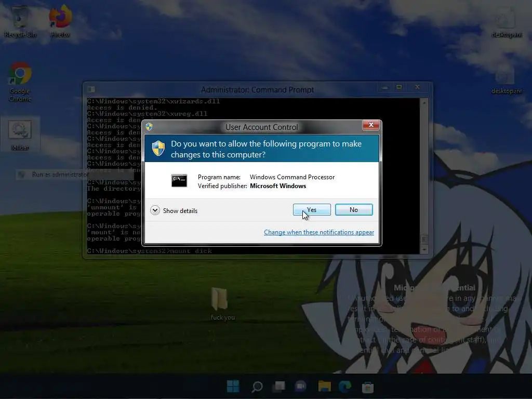Maximize the Administrator Command Prompt window
This screenshot has width=532, height=399.
point(399,87)
